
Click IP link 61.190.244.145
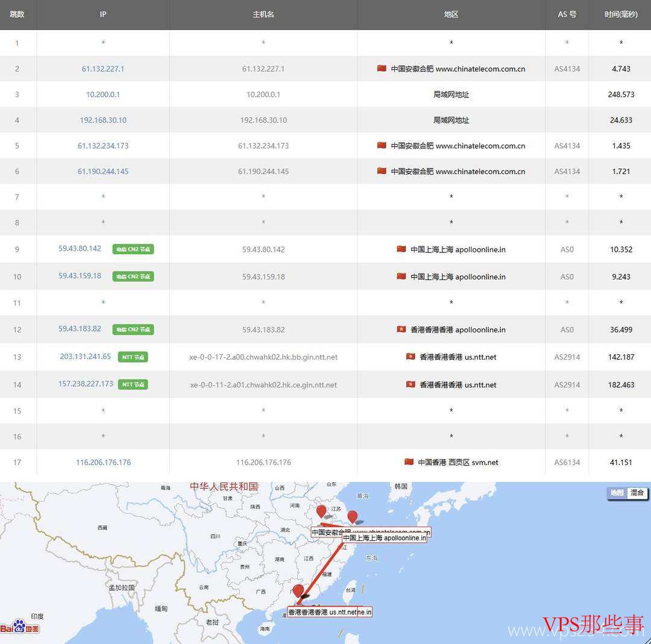pos(103,172)
